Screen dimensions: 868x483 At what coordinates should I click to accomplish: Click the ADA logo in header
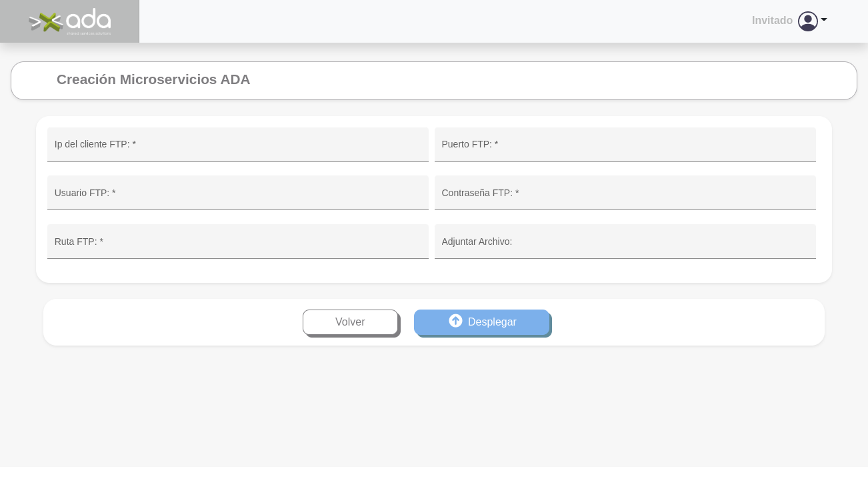click(x=70, y=21)
